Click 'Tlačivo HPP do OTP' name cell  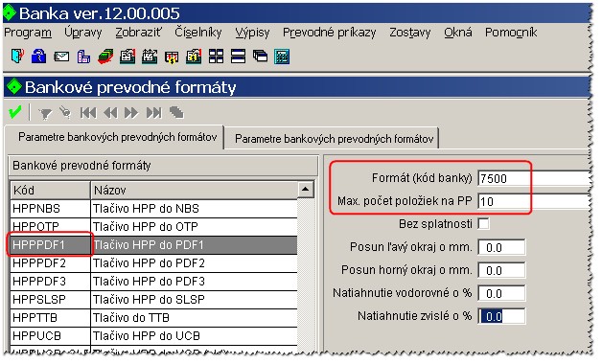pyautogui.click(x=194, y=226)
